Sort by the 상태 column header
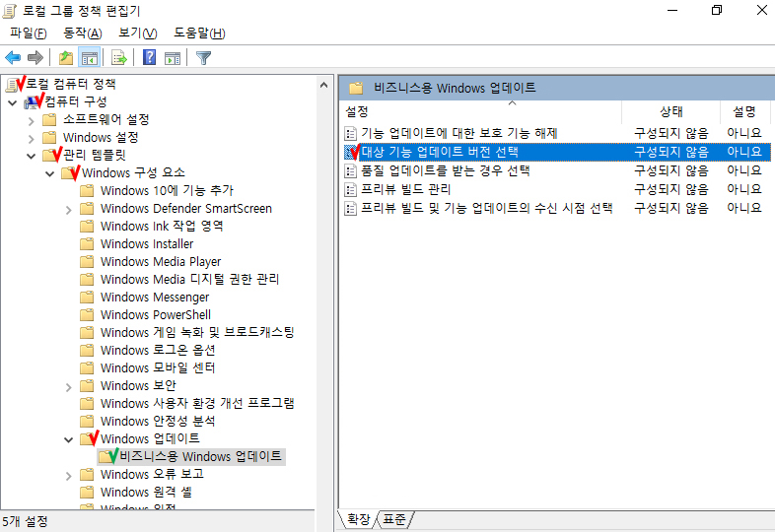Viewport: 775px width, 532px height. point(670,112)
